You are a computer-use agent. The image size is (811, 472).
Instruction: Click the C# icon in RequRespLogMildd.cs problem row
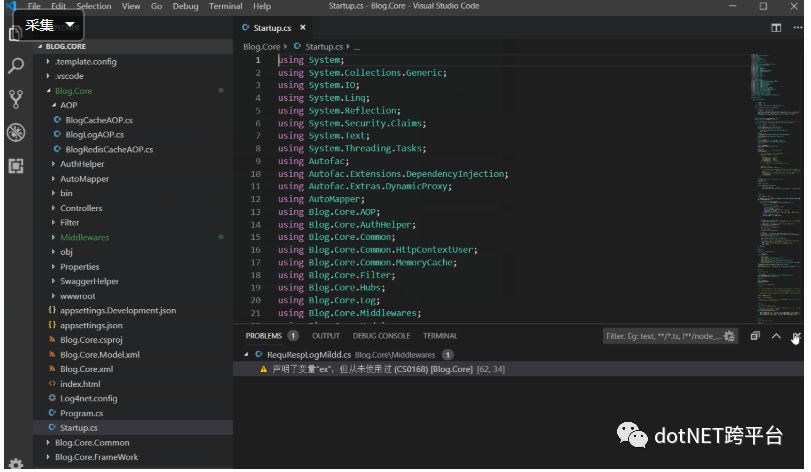pos(259,355)
